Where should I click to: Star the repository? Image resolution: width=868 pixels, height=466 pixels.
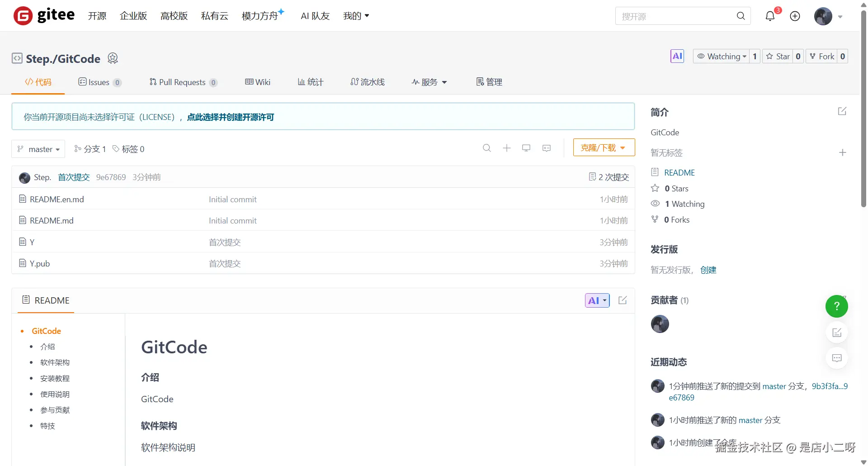click(778, 56)
